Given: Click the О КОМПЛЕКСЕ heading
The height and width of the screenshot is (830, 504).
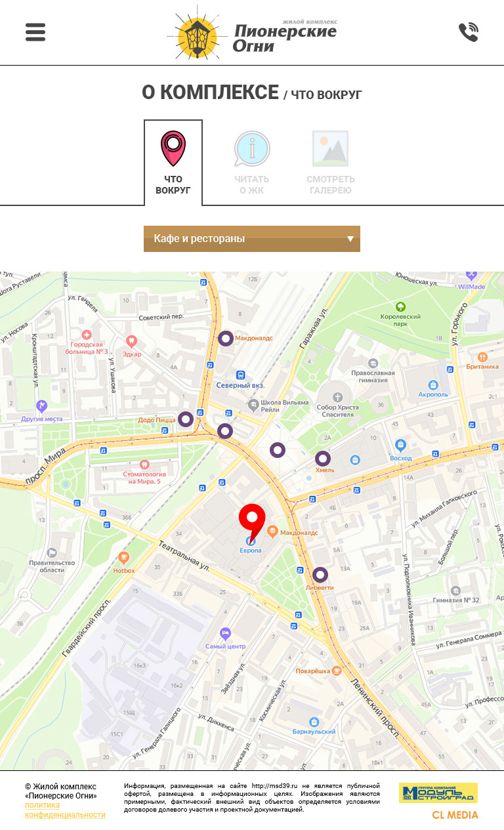Looking at the screenshot, I should click(x=210, y=93).
